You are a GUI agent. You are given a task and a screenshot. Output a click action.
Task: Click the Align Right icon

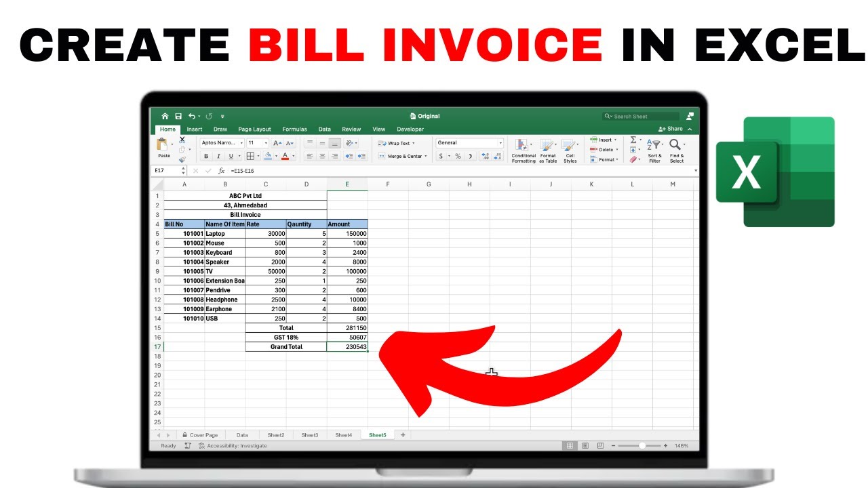coord(335,156)
